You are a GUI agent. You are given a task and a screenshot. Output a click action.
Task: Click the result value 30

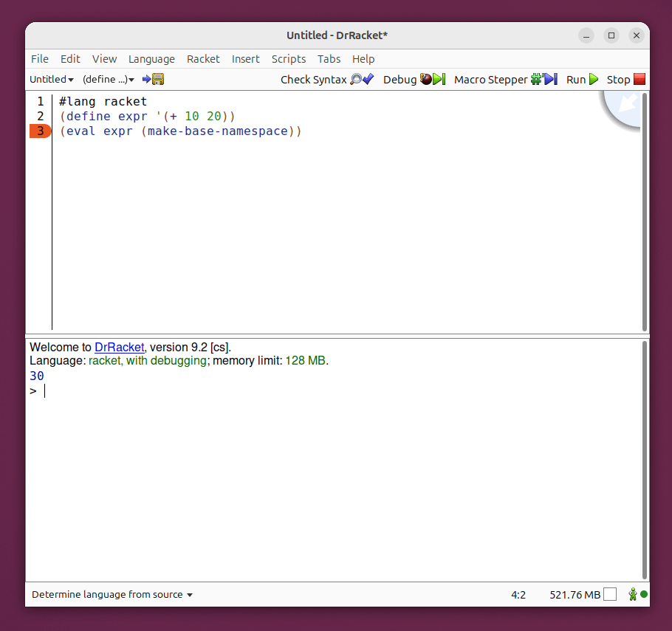(x=37, y=376)
